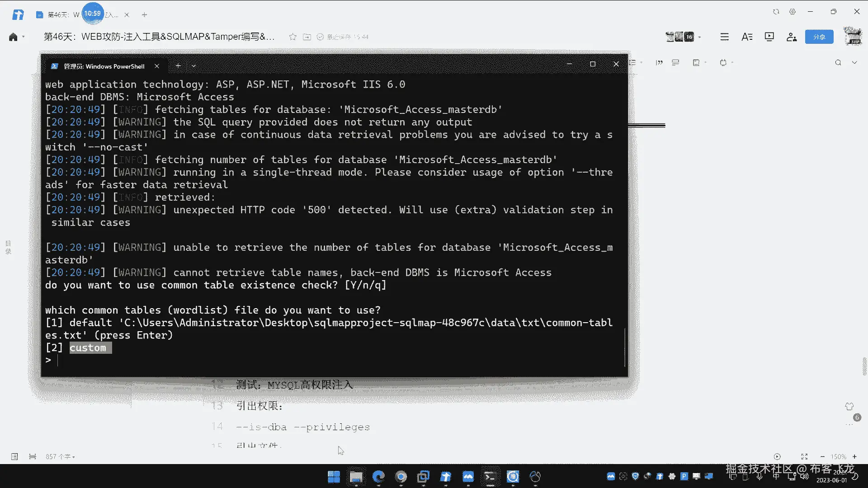Open new PowerShell tab with plus
This screenshot has height=488, width=868.
coord(178,66)
